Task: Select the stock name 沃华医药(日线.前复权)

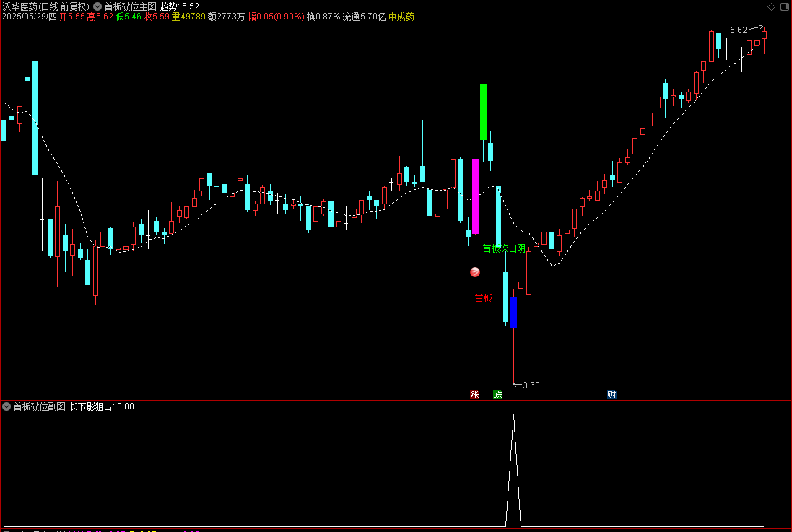Action: (x=46, y=6)
